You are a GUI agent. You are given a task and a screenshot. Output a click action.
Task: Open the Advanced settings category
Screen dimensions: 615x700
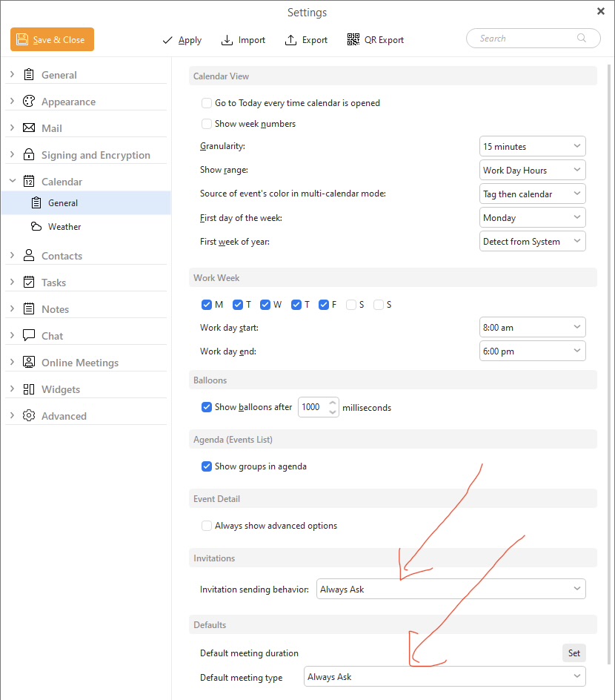point(64,416)
